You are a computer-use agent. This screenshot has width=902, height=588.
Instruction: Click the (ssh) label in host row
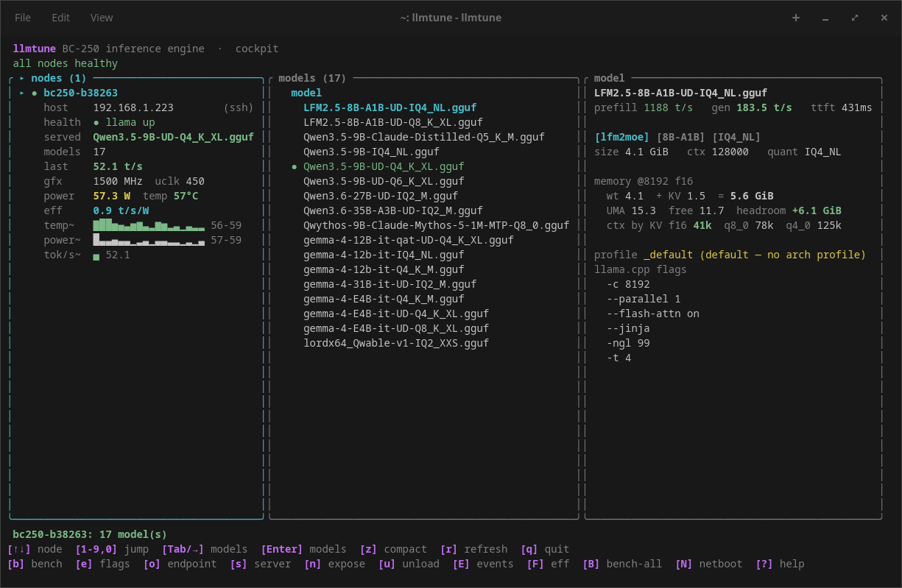tap(239, 107)
